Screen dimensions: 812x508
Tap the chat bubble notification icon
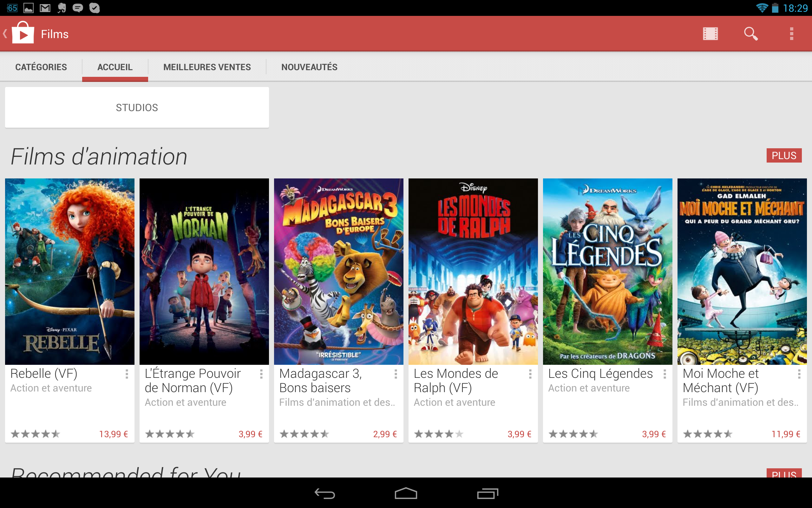click(x=78, y=8)
